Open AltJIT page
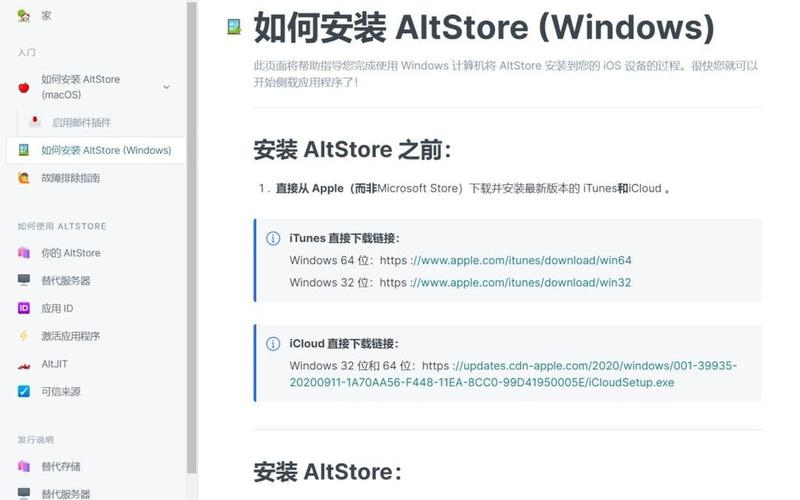Screen dimensions: 800x500 pos(55,364)
